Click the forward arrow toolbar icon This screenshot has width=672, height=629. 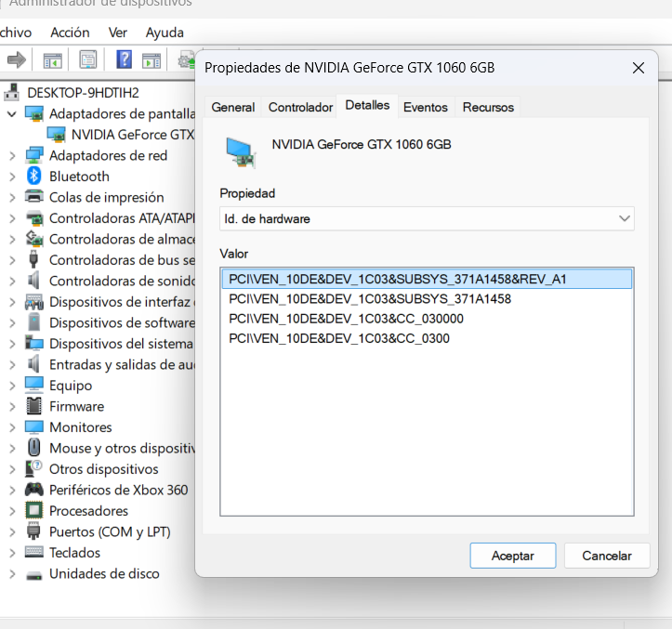(17, 59)
